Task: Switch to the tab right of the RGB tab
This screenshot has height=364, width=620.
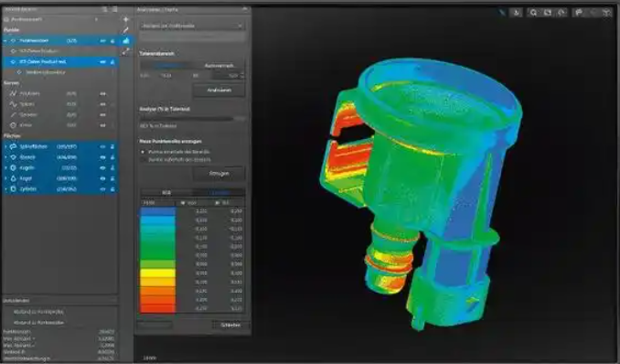Action: coord(219,193)
